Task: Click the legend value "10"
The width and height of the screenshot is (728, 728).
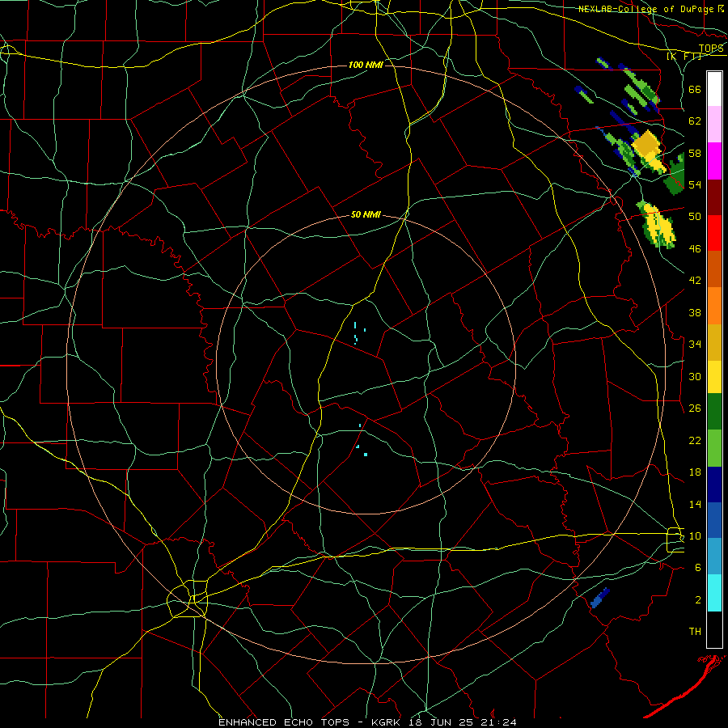Action: [x=695, y=535]
